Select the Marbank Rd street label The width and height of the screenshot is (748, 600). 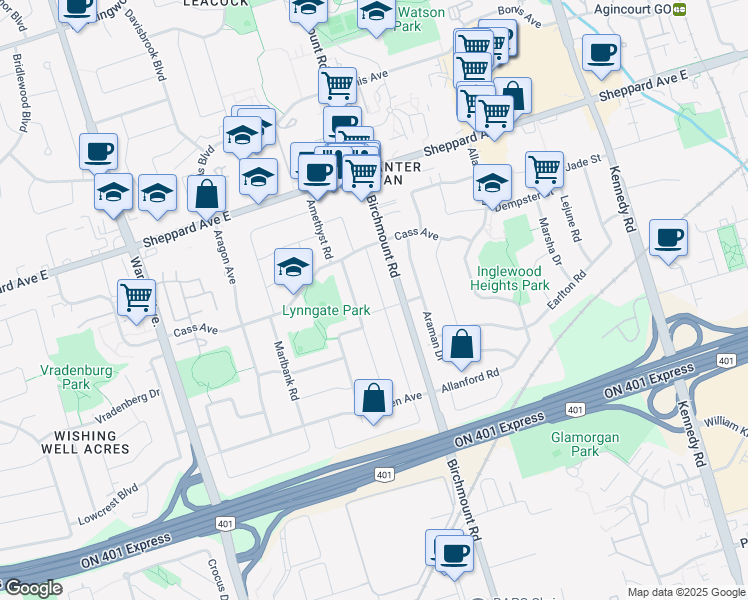(286, 371)
